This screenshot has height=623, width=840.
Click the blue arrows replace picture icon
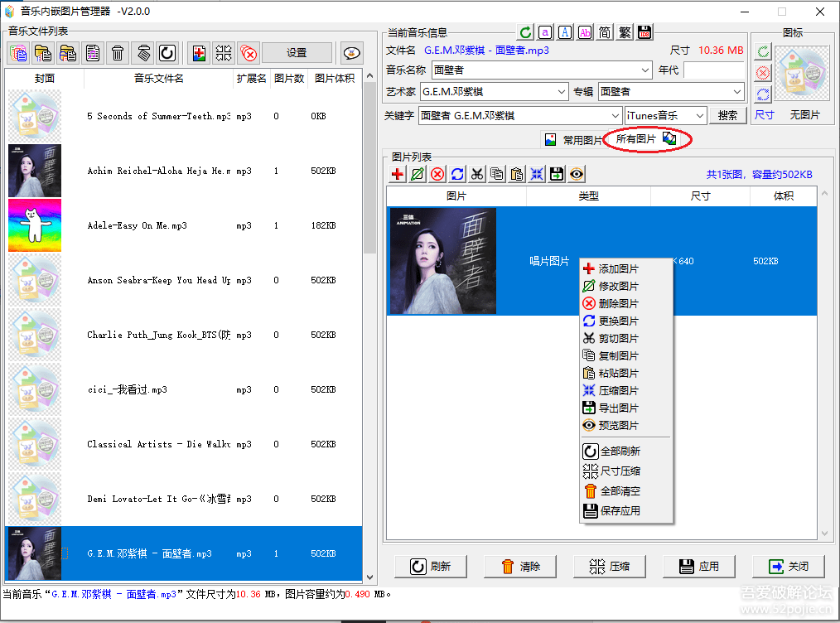pyautogui.click(x=457, y=174)
